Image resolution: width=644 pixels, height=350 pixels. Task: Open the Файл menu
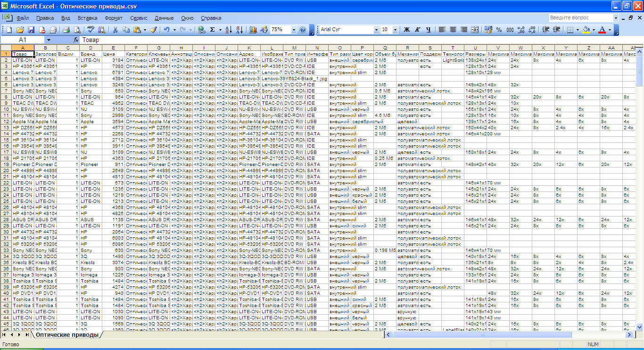pyautogui.click(x=23, y=18)
